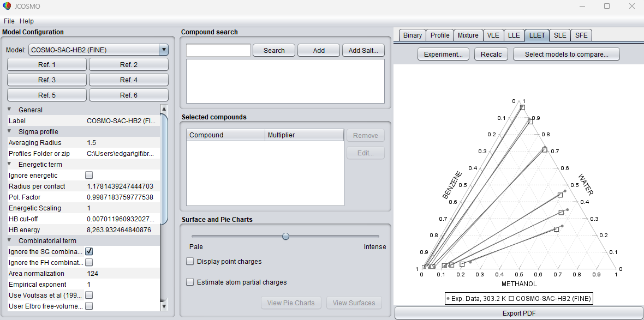Click the Ref. 6 button
This screenshot has width=644, height=320.
pos(129,95)
